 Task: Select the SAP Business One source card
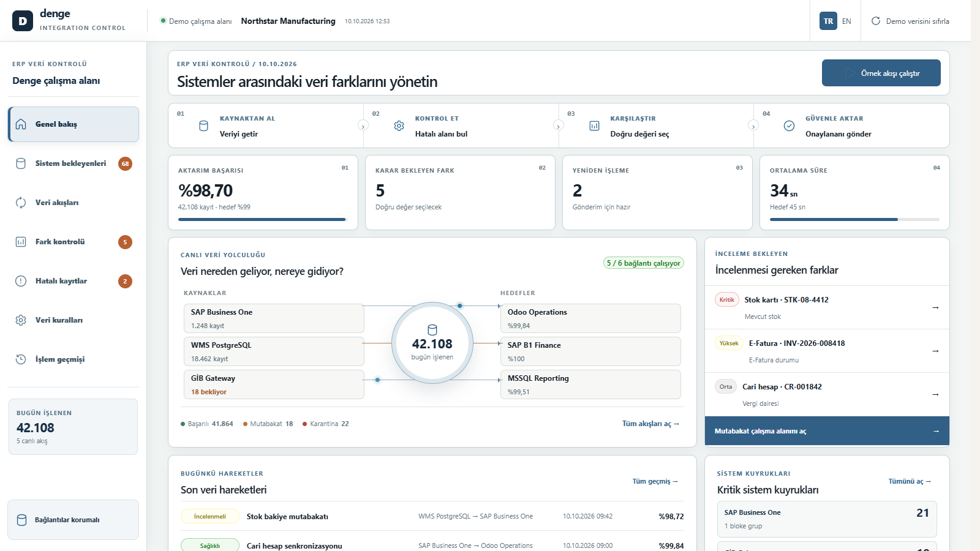coord(274,318)
